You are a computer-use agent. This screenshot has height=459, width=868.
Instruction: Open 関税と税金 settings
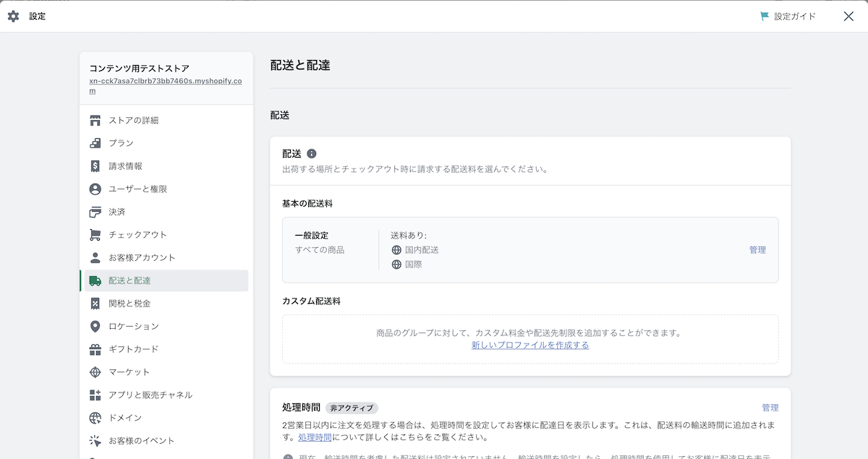(166, 303)
